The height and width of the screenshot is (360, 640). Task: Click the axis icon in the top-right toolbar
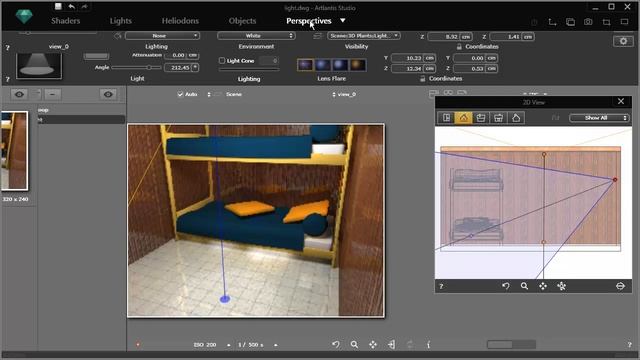tap(552, 22)
